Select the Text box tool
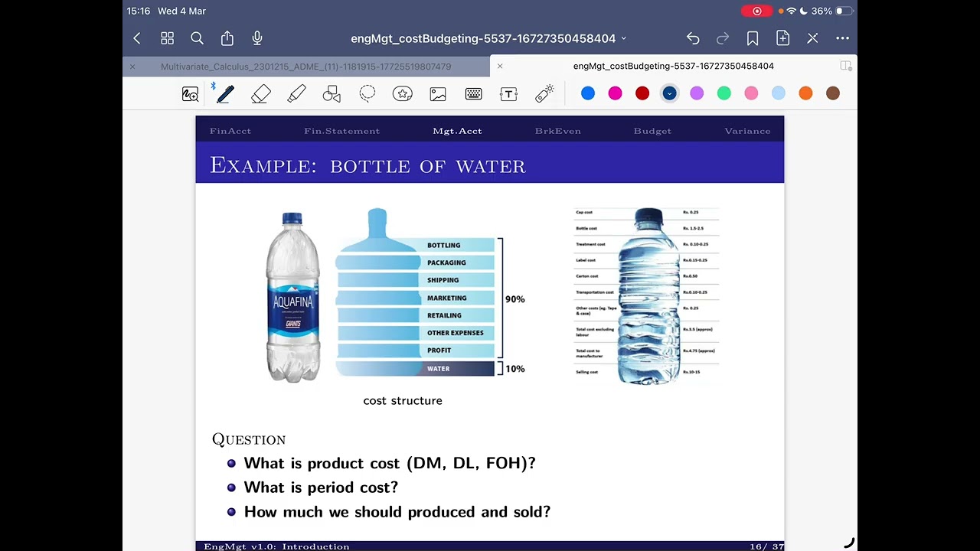 (508, 93)
